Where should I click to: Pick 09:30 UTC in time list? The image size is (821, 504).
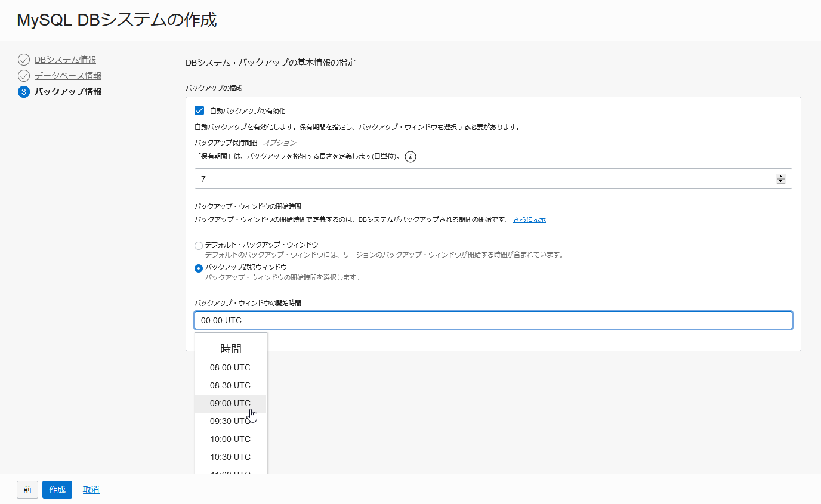230,421
